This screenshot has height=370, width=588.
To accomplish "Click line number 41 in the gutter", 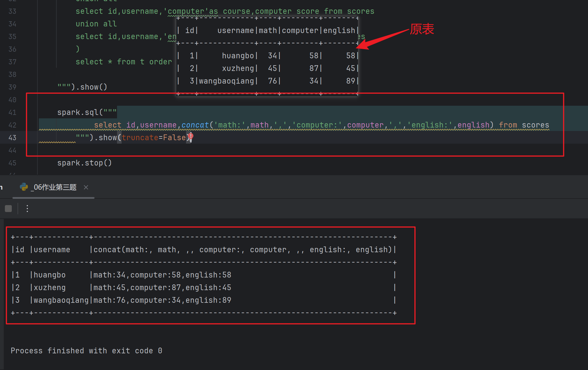I will (x=12, y=112).
